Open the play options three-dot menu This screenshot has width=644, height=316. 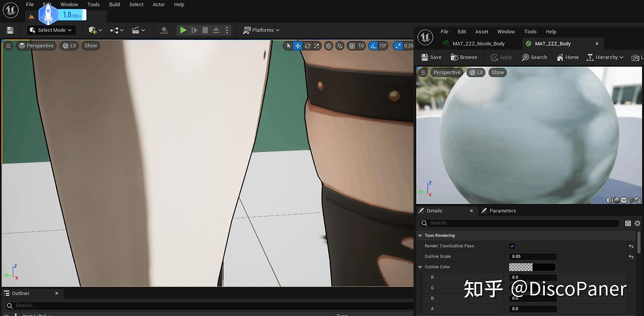coord(227,30)
